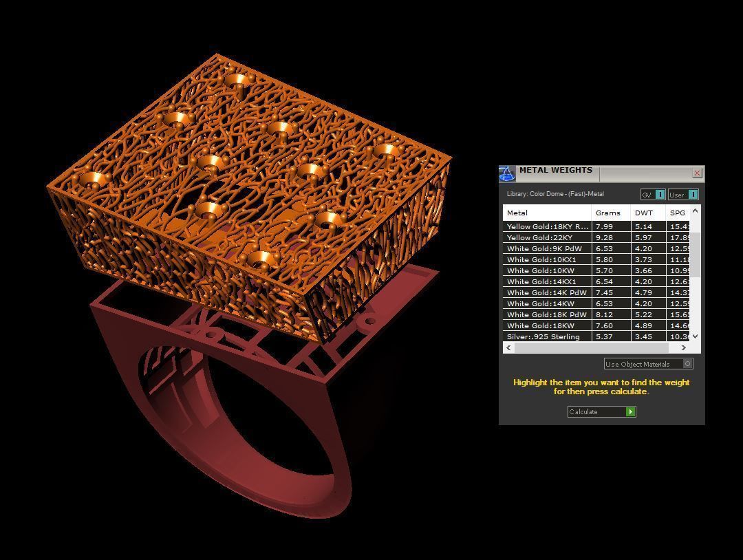Click the 7.99 grams value
The image size is (743, 560).
(x=604, y=226)
